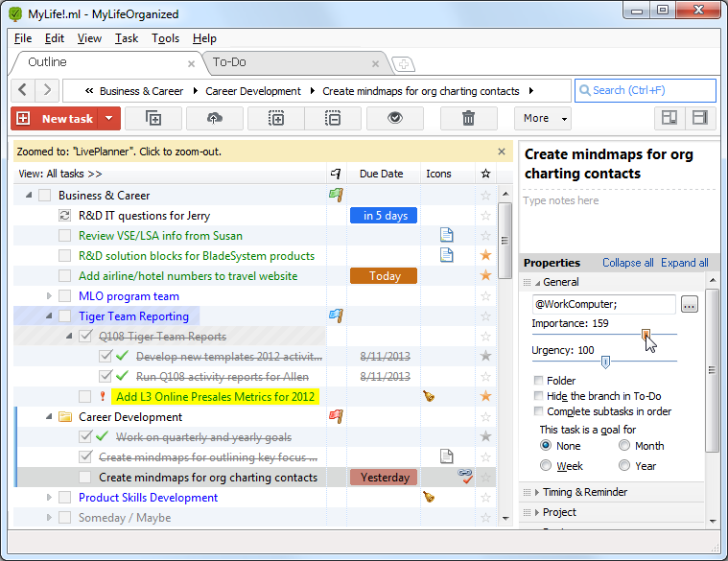Click the cloud sync upload icon
The width and height of the screenshot is (728, 561).
tap(214, 118)
